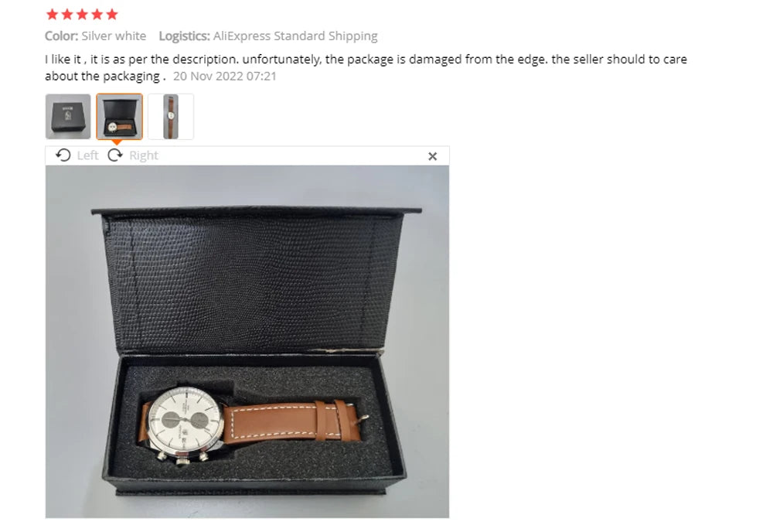
Task: Select the highlighted open box thumbnail
Action: [x=119, y=116]
